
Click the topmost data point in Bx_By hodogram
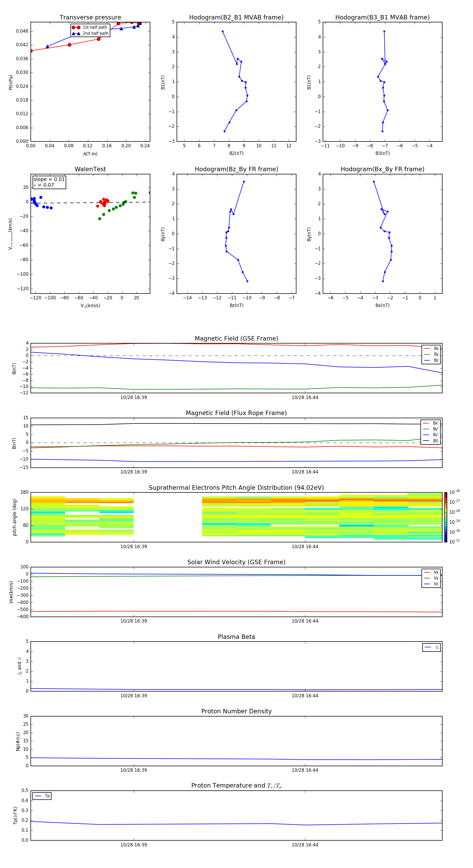(374, 181)
